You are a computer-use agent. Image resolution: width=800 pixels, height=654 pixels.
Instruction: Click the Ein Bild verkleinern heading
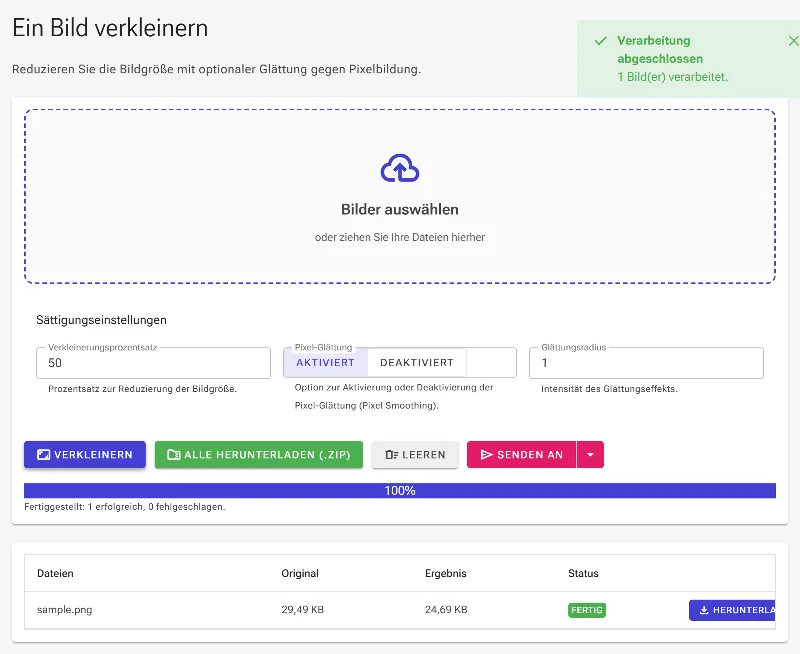(x=110, y=28)
